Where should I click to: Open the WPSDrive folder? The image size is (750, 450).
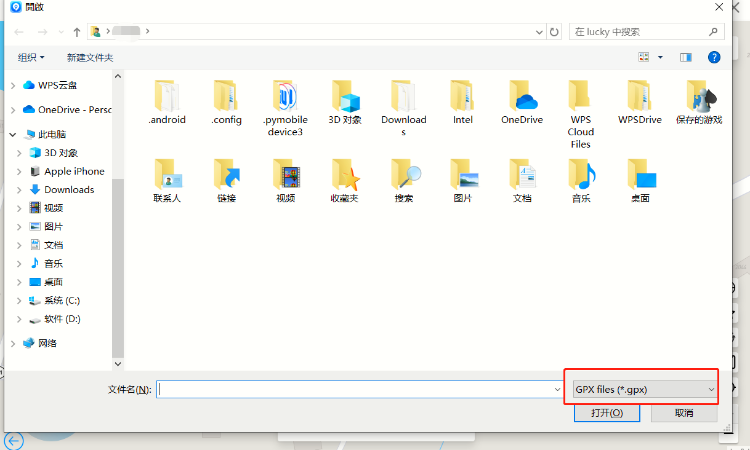(x=640, y=102)
